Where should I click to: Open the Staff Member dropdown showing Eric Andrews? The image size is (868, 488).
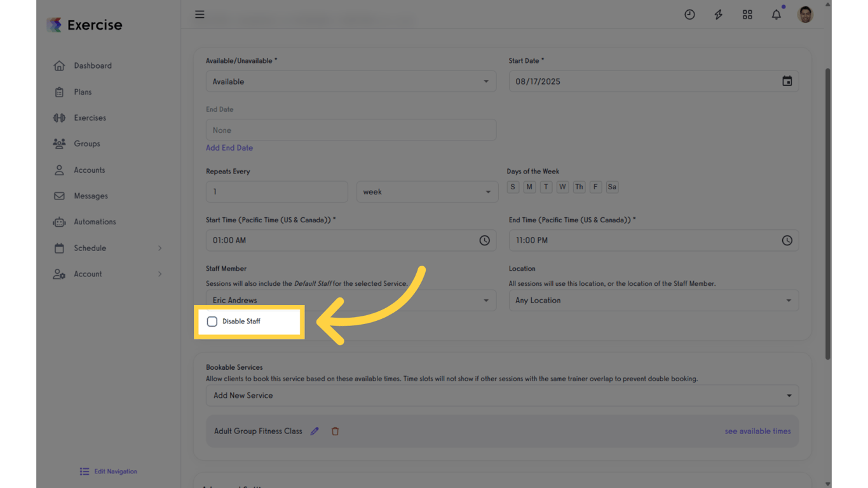pyautogui.click(x=351, y=300)
